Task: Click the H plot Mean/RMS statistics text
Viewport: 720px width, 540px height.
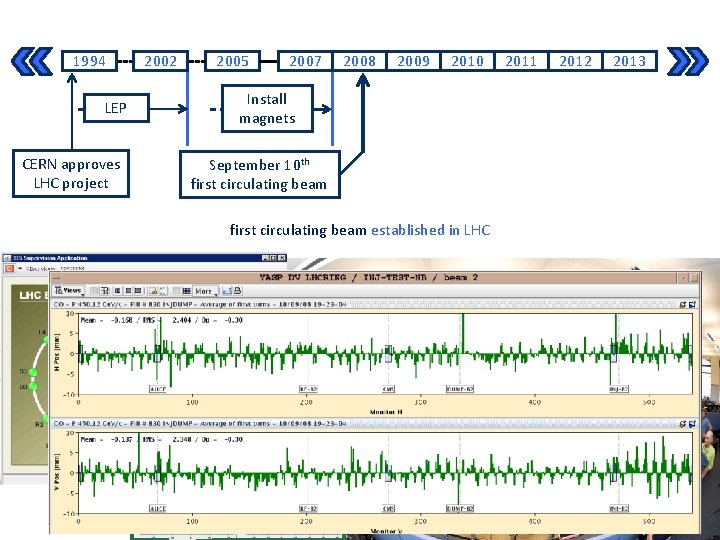Action: [162, 320]
